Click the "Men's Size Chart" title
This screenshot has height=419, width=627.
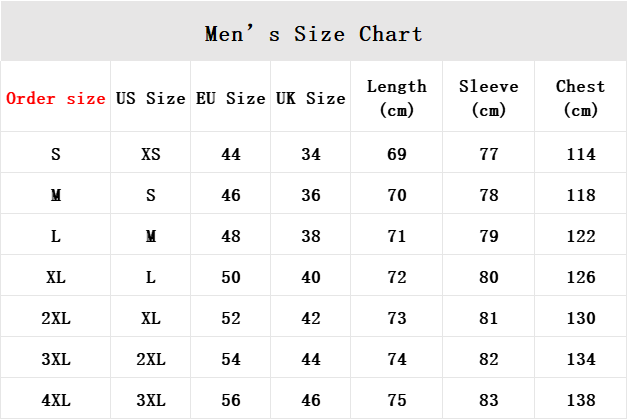(313, 34)
